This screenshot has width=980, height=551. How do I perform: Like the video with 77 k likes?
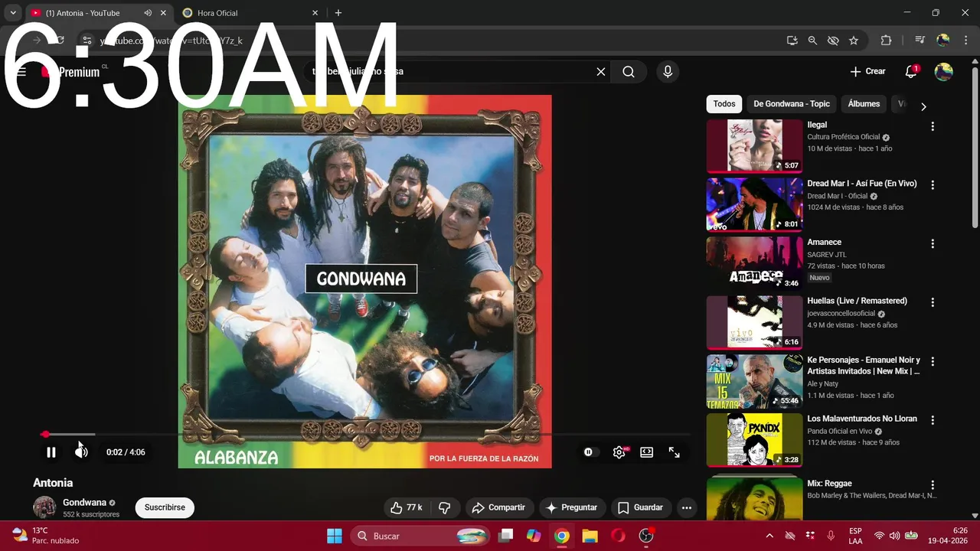[x=406, y=507]
